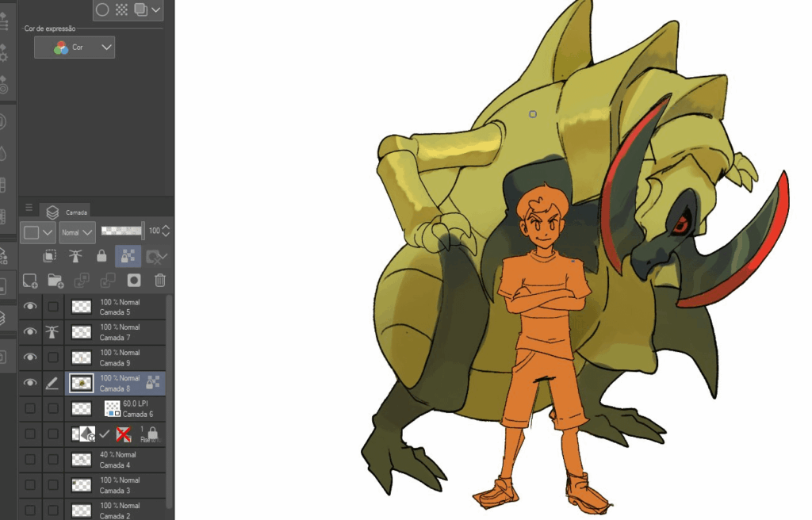
Task: Open the palette color square dropdown
Action: [x=37, y=232]
